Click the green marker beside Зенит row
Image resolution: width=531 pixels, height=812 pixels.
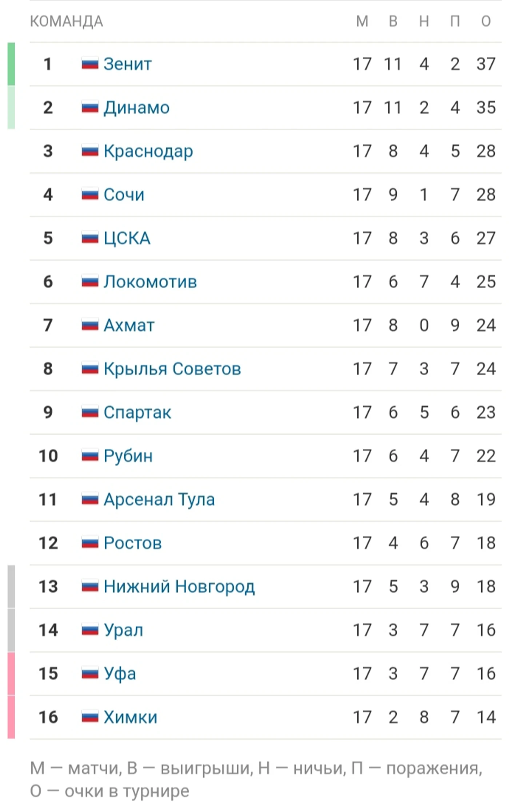[11, 64]
